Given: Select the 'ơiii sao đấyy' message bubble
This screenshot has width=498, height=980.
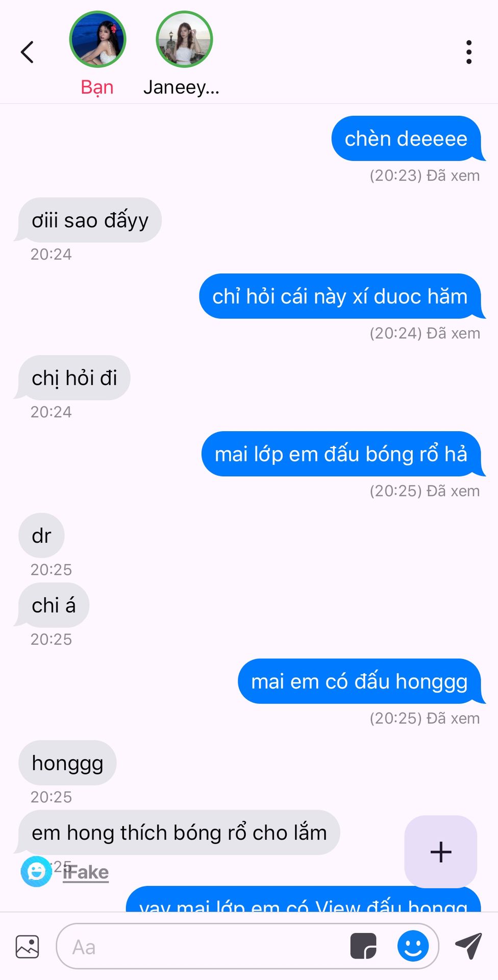Looking at the screenshot, I should point(89,220).
